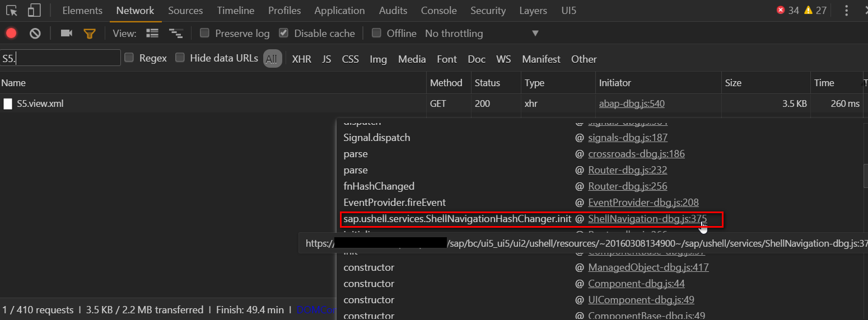Click the red error count icon
This screenshot has width=868, height=320.
781,11
